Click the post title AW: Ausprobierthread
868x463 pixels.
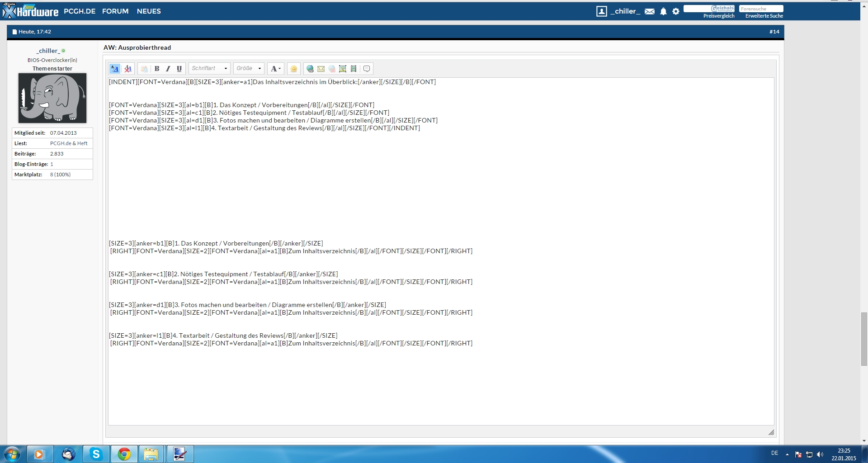pyautogui.click(x=137, y=47)
